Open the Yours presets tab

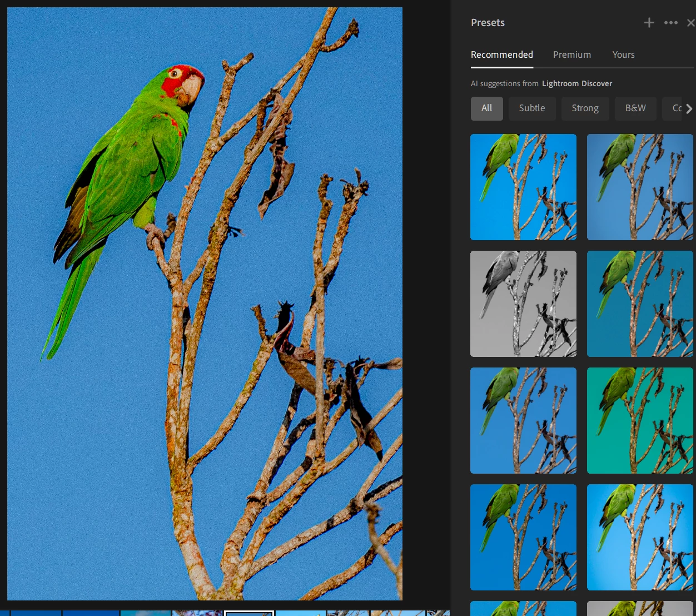click(x=623, y=54)
